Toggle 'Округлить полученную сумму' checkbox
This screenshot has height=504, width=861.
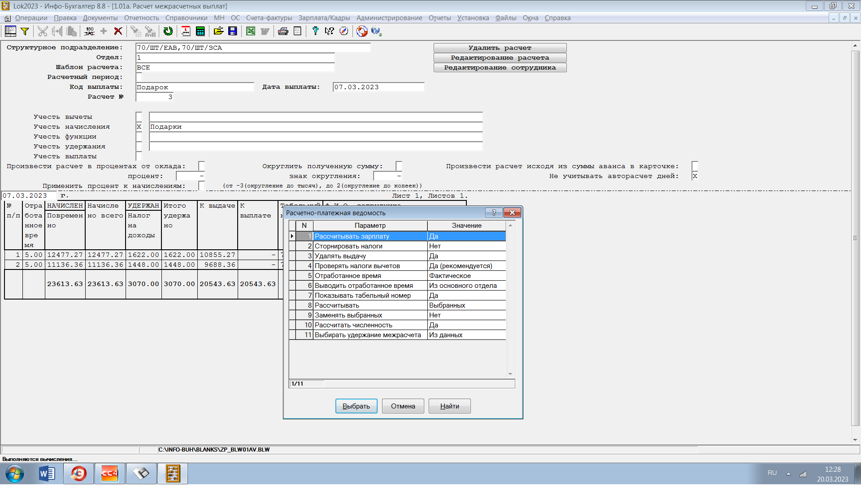pos(399,166)
